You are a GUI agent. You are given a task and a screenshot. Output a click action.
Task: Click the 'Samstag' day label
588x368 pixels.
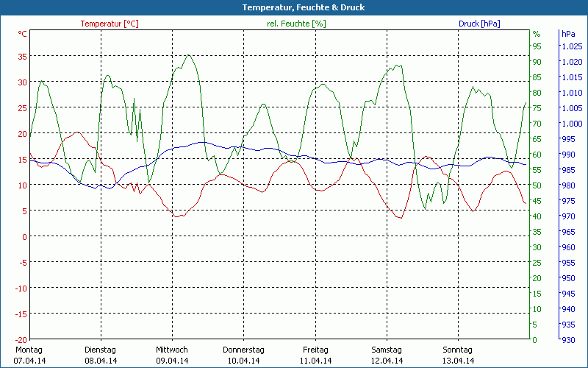pyautogui.click(x=387, y=350)
